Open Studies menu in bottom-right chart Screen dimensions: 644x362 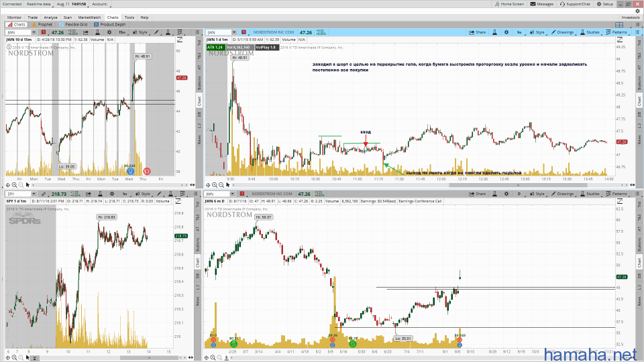[590, 194]
